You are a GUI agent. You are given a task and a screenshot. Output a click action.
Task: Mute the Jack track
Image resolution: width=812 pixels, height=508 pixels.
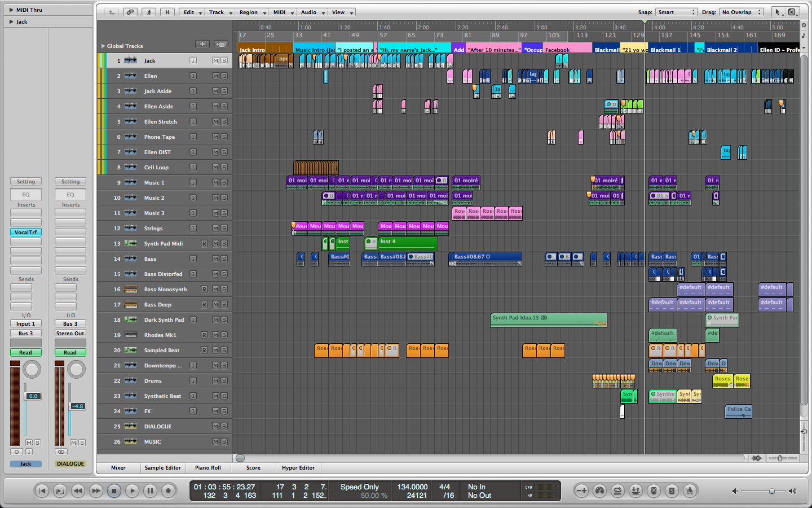click(x=215, y=60)
